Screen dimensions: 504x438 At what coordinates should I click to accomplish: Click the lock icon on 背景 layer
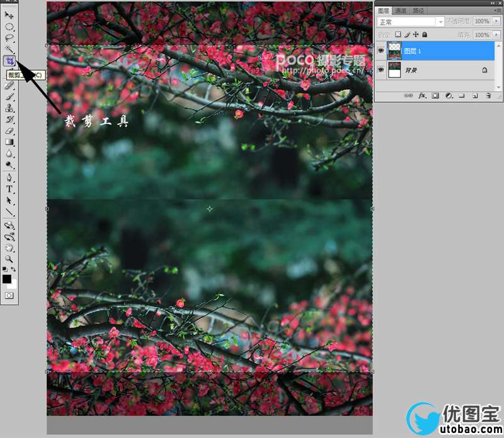[x=484, y=70]
